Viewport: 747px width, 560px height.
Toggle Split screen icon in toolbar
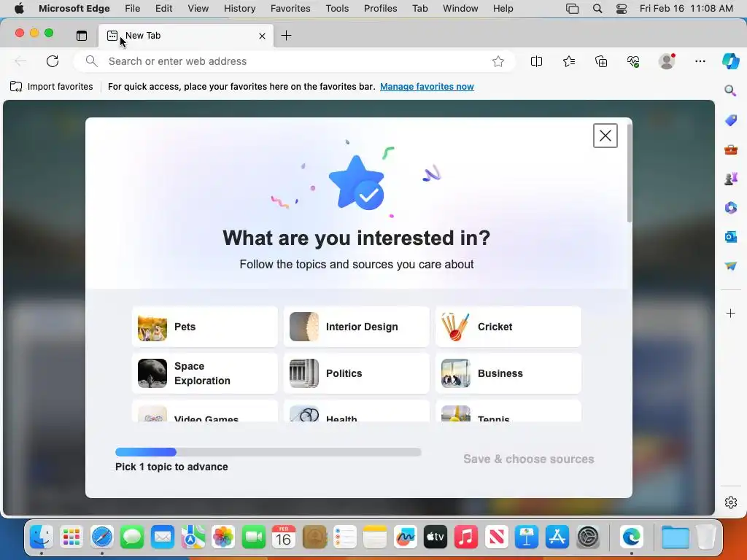pos(536,61)
